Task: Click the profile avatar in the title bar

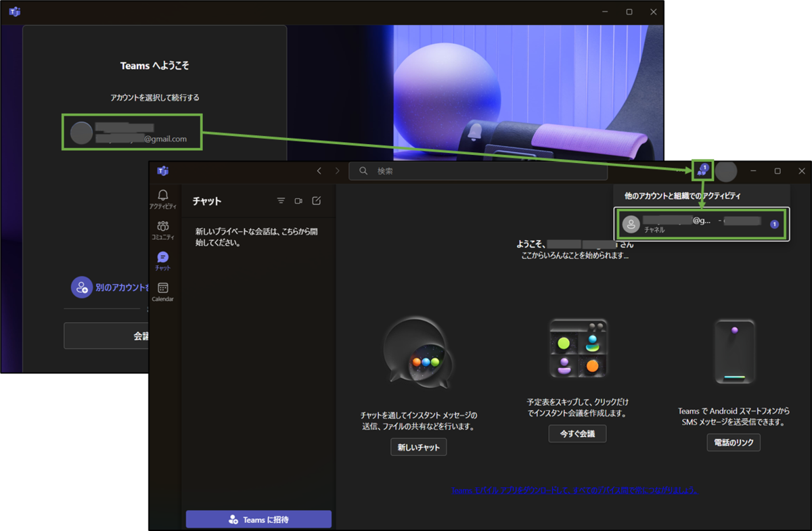Action: (726, 171)
